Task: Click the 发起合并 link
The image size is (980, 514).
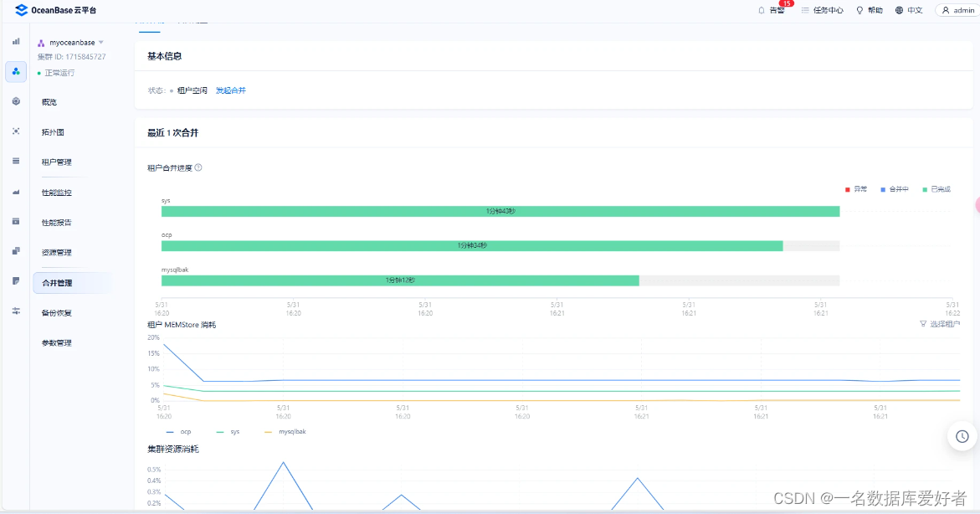Action: (x=231, y=90)
